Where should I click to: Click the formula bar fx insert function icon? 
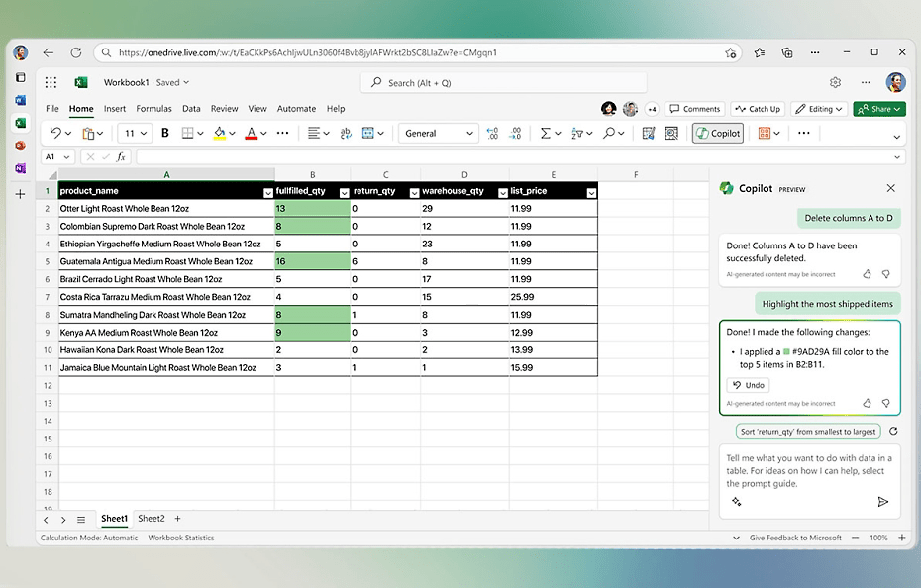click(x=121, y=157)
